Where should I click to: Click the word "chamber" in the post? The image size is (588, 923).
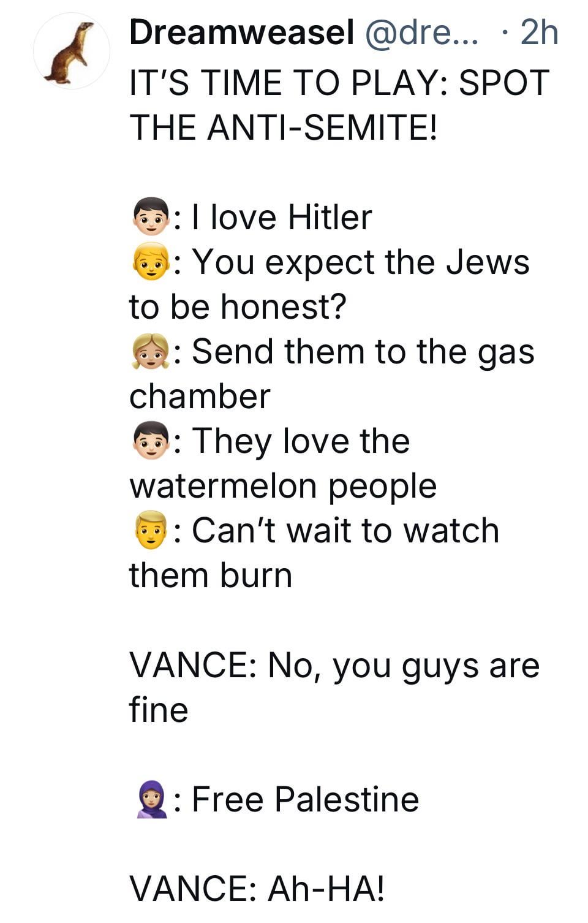click(x=200, y=397)
